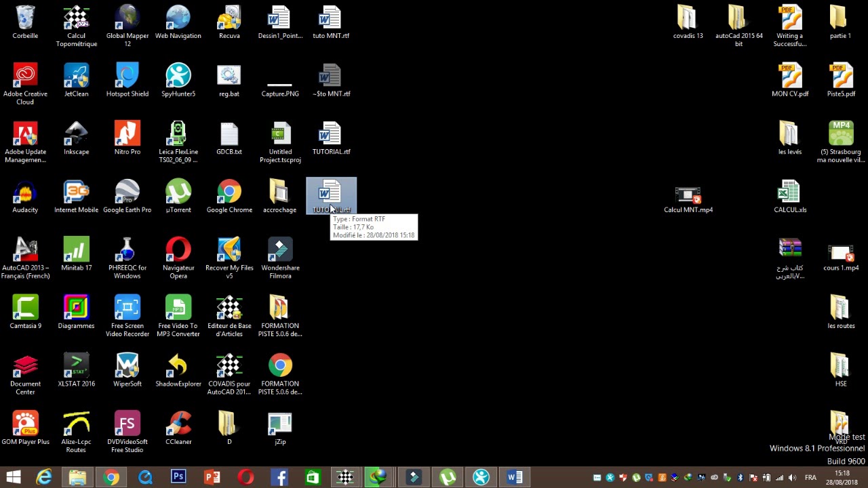The image size is (868, 488).
Task: Select the les routes folder
Action: tap(841, 312)
